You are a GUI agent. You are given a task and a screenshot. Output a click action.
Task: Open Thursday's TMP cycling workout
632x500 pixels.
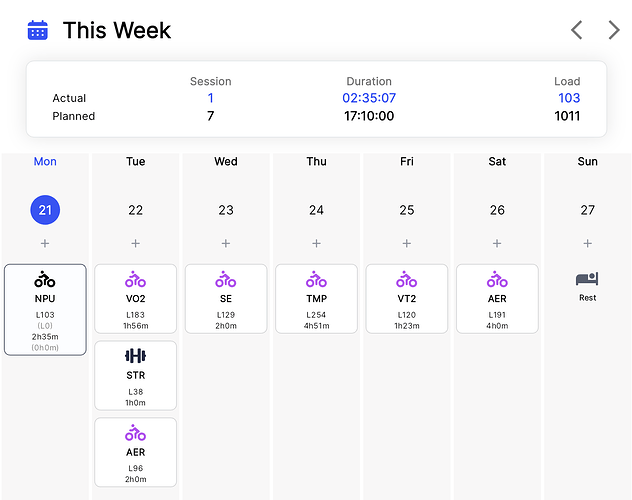[x=316, y=299]
